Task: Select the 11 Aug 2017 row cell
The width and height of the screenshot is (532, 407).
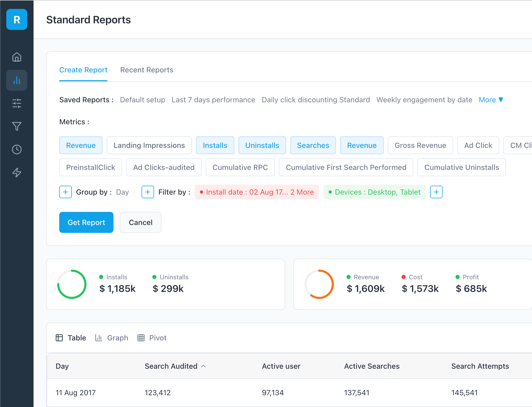Action: [75, 393]
